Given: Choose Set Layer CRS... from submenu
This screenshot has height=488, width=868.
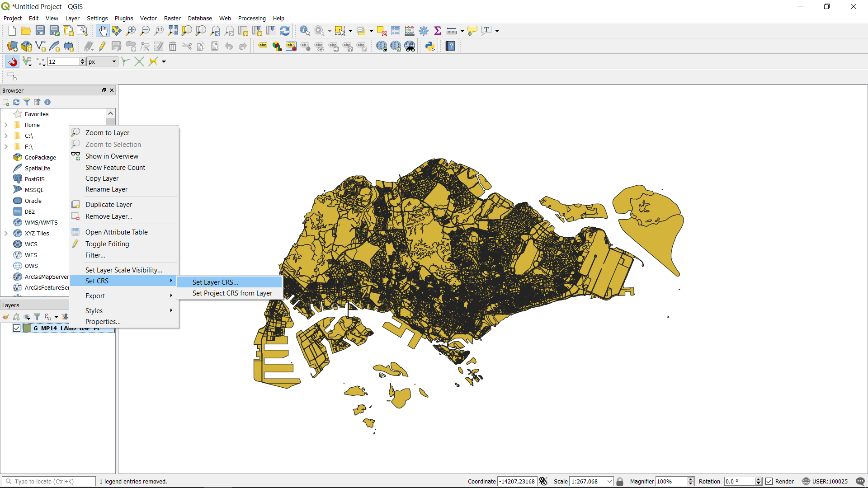Looking at the screenshot, I should (x=215, y=282).
